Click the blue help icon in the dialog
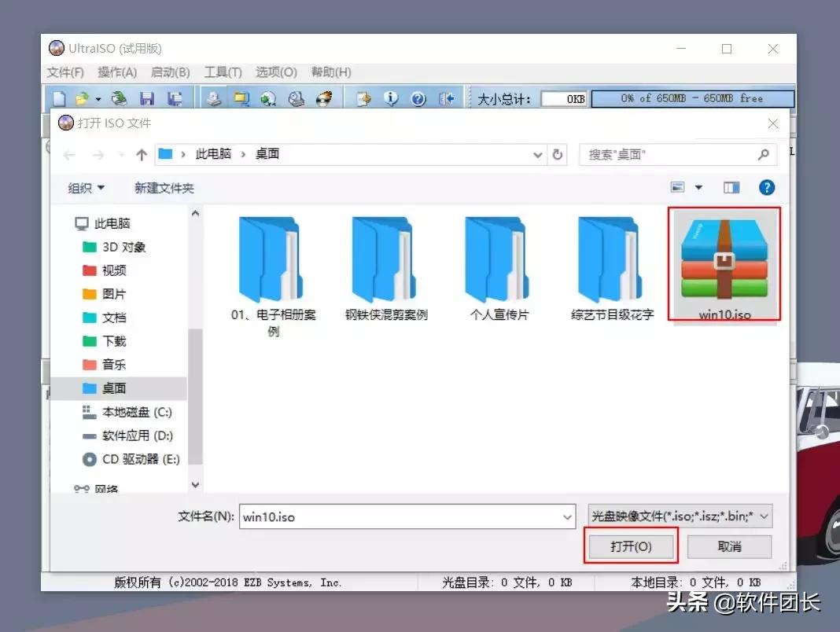Screen dimensions: 840x632 [766, 187]
